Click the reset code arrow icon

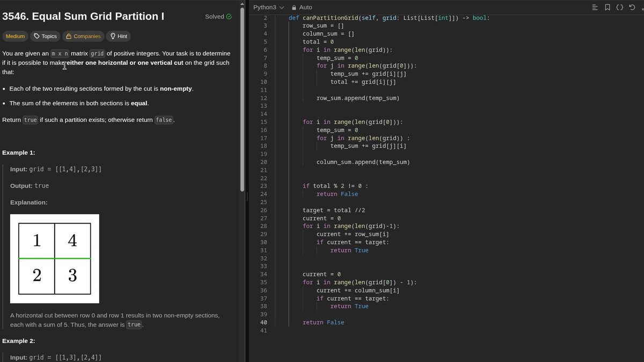632,8
